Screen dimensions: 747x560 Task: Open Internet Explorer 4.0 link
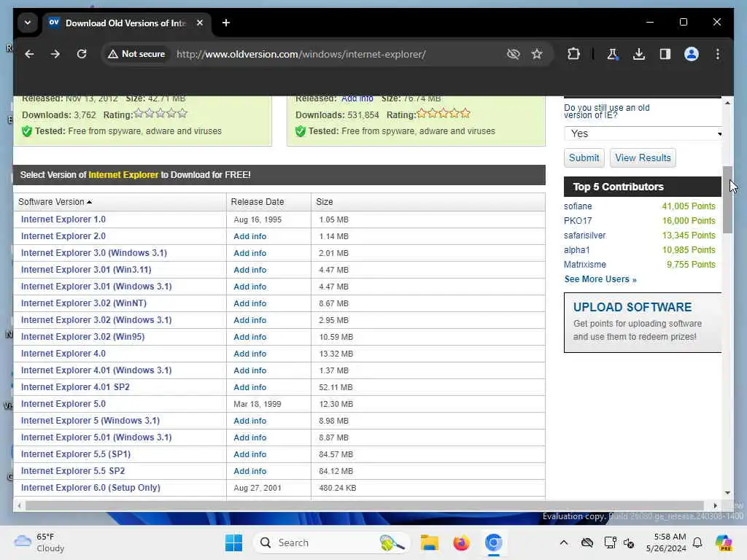click(x=63, y=354)
